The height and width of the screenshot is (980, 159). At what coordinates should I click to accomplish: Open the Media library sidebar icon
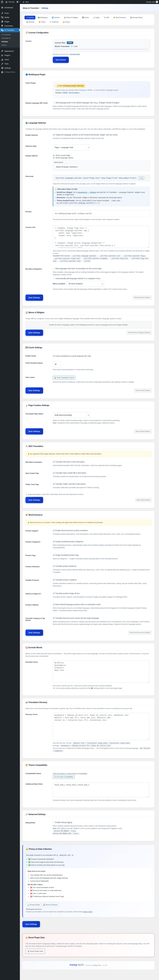click(x=2, y=18)
